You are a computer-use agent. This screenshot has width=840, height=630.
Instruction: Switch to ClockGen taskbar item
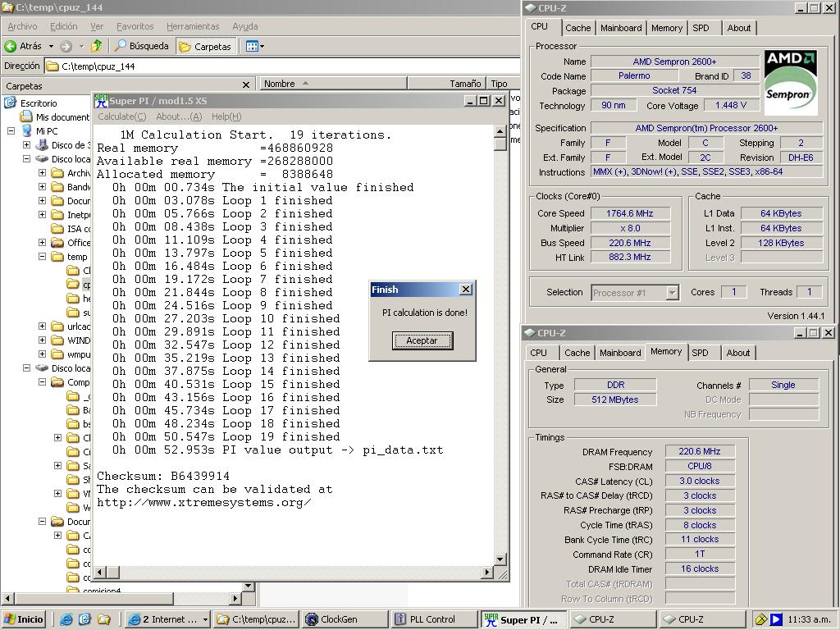coord(345,619)
